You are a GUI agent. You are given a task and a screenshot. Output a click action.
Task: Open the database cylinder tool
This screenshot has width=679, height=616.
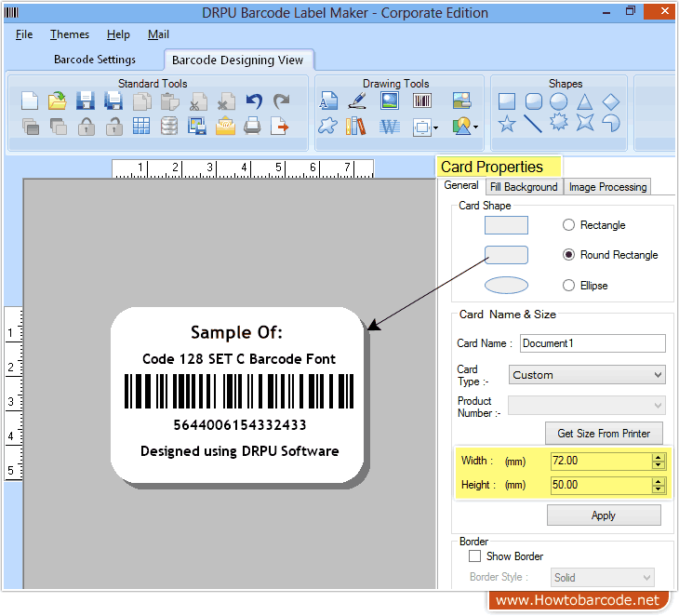[x=169, y=126]
